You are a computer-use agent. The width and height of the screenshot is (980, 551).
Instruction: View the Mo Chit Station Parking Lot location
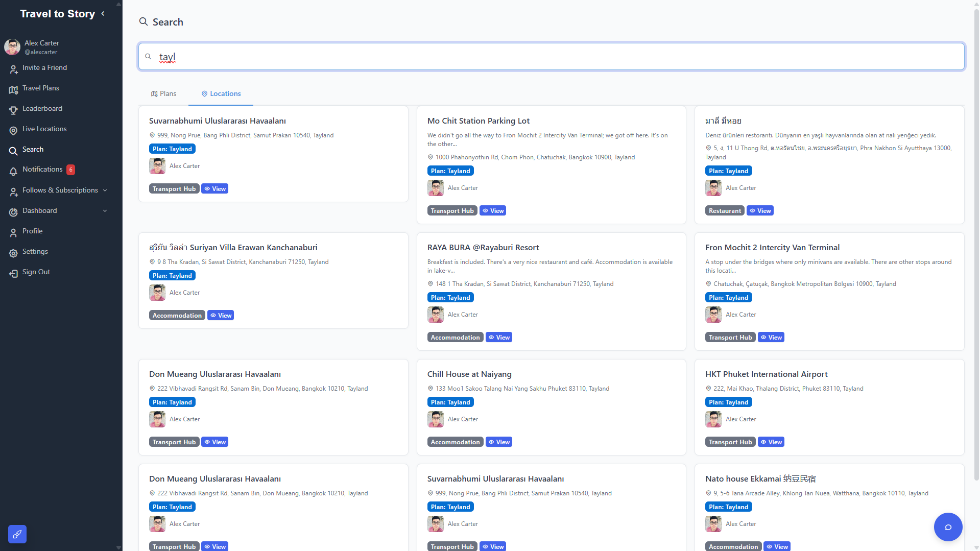[x=493, y=211]
